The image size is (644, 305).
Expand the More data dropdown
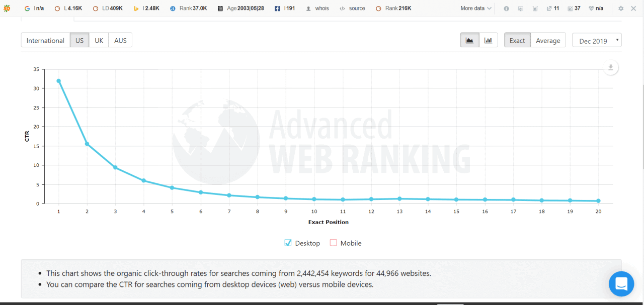[476, 9]
